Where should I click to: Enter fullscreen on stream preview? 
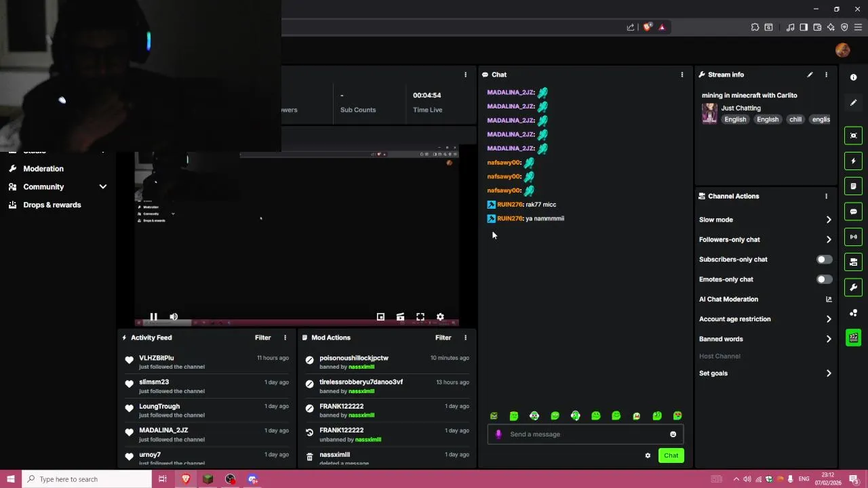coord(420,317)
